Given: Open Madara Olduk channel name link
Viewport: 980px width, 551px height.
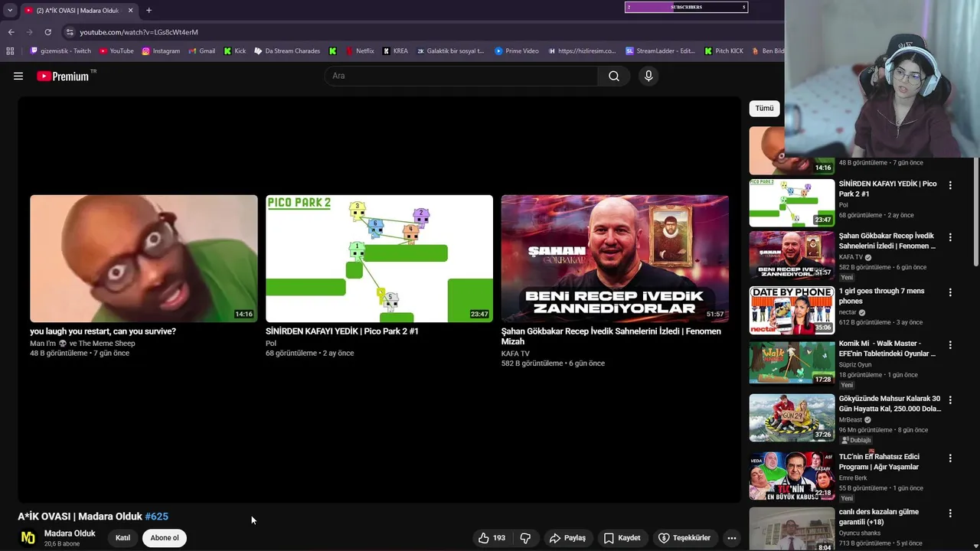Looking at the screenshot, I should 70,533.
